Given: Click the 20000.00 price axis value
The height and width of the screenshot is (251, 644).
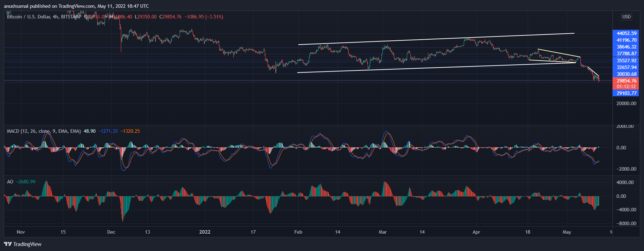Looking at the screenshot, I should [626, 103].
